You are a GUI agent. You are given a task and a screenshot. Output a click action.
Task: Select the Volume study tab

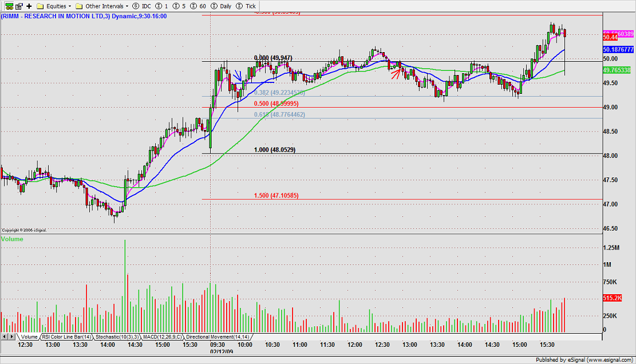pyautogui.click(x=29, y=337)
